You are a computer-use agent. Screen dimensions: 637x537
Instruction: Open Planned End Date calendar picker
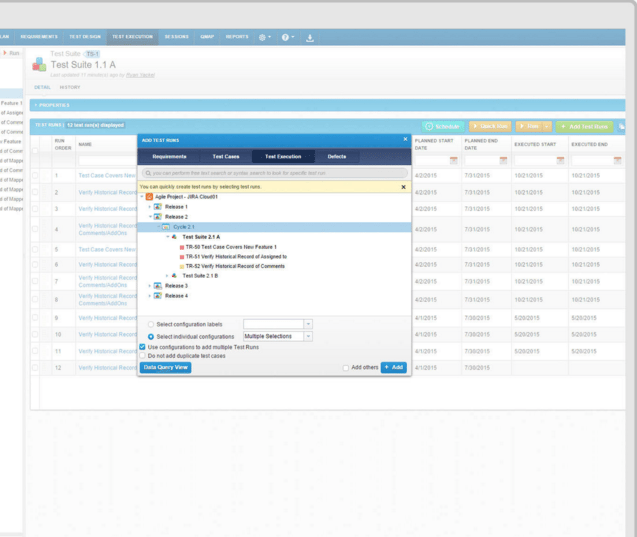[503, 160]
